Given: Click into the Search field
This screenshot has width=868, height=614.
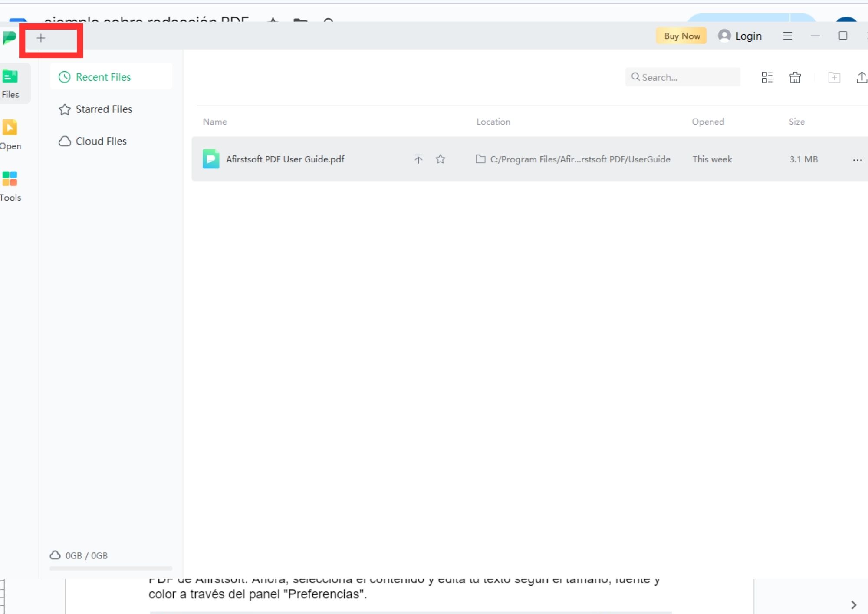Looking at the screenshot, I should tap(683, 77).
